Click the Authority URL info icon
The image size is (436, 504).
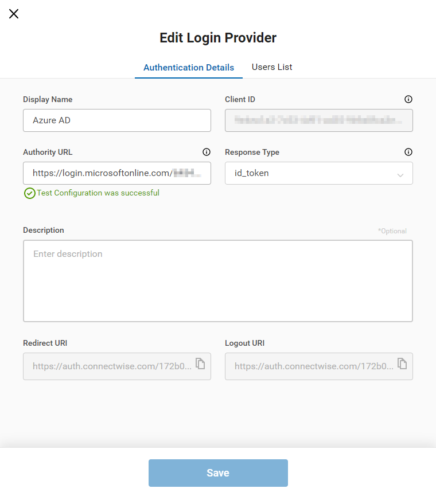pos(207,152)
